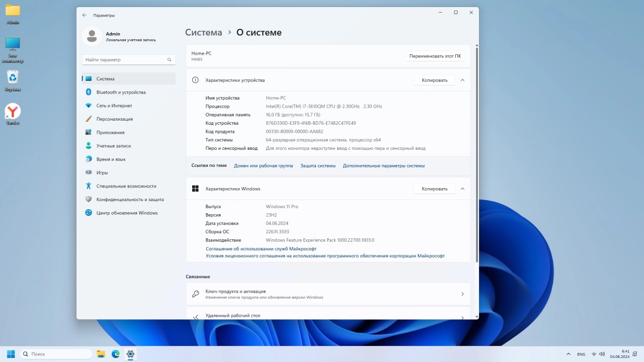This screenshot has width=644, height=362.
Task: Click network icon in the system tray
Action: (x=594, y=354)
